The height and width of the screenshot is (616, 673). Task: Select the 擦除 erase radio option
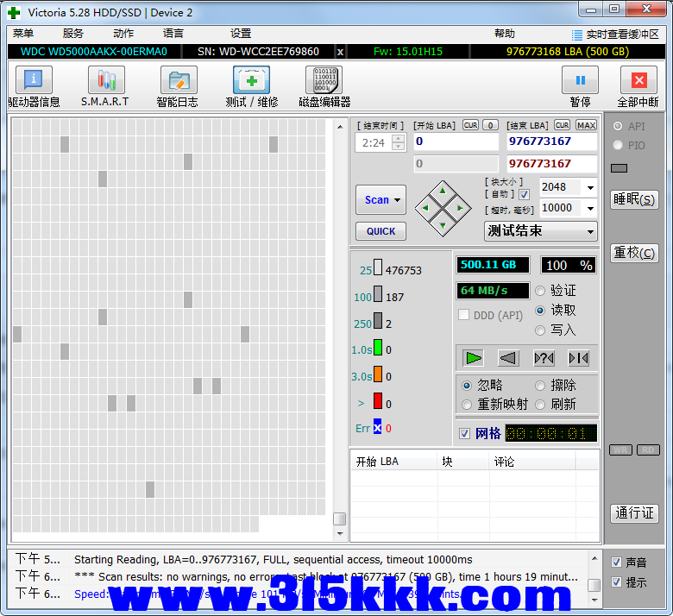(541, 386)
